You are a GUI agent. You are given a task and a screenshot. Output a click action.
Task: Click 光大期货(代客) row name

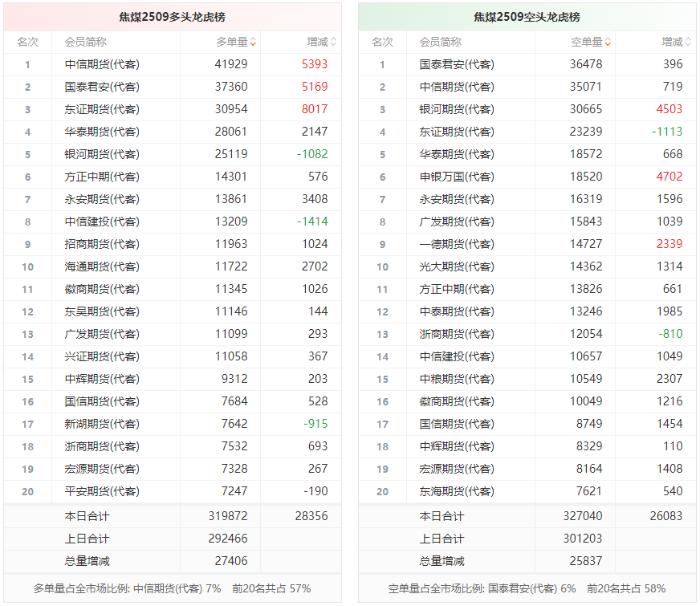pyautogui.click(x=457, y=266)
